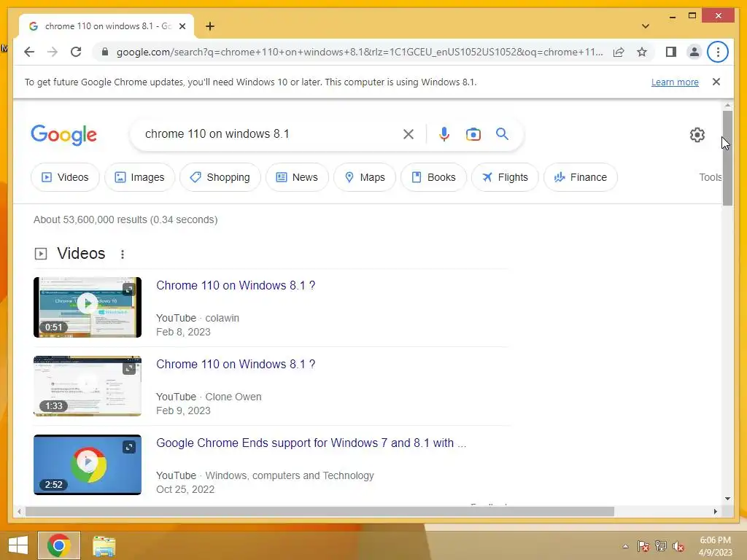This screenshot has height=560, width=747.
Task: Click the scroll down arrow
Action: click(x=727, y=499)
